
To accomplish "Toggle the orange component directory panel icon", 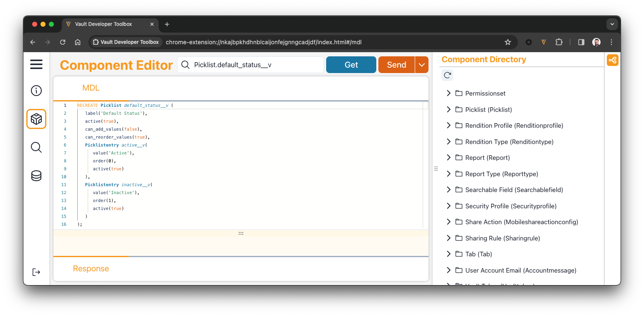I will [x=613, y=60].
